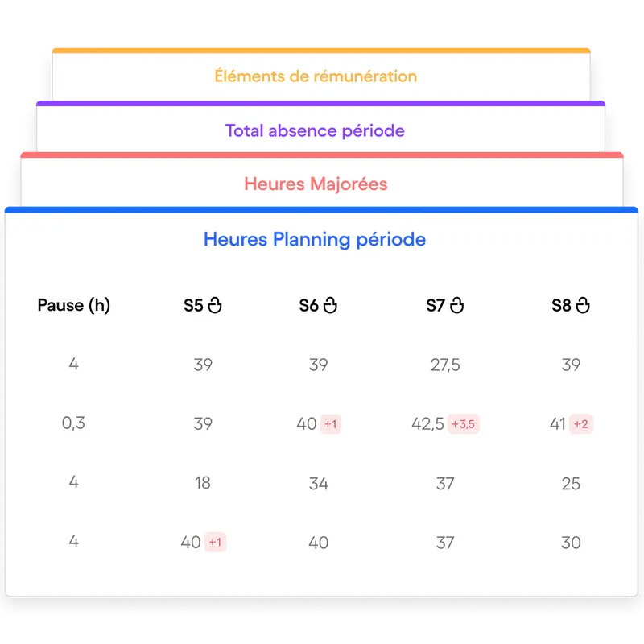Click the +2 badge in S8 column
The height and width of the screenshot is (644, 644).
[581, 424]
